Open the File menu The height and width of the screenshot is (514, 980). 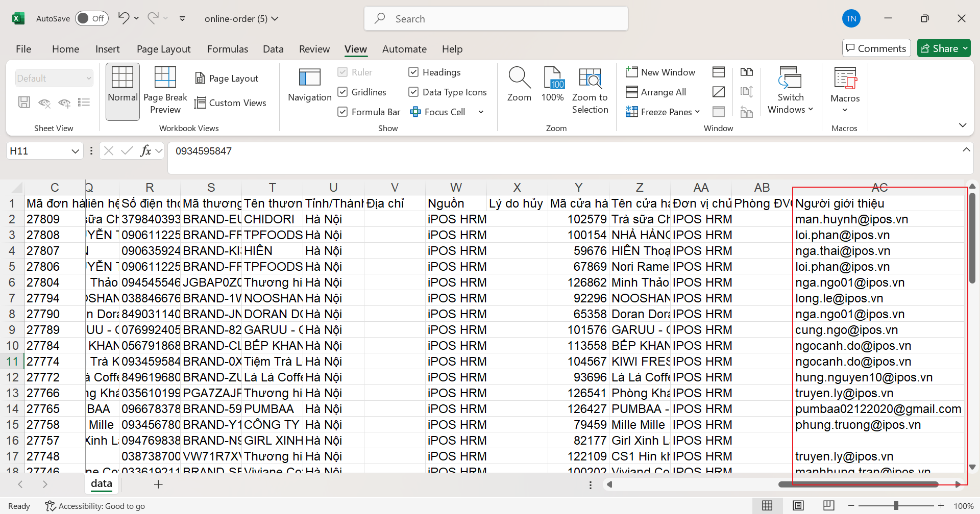23,49
